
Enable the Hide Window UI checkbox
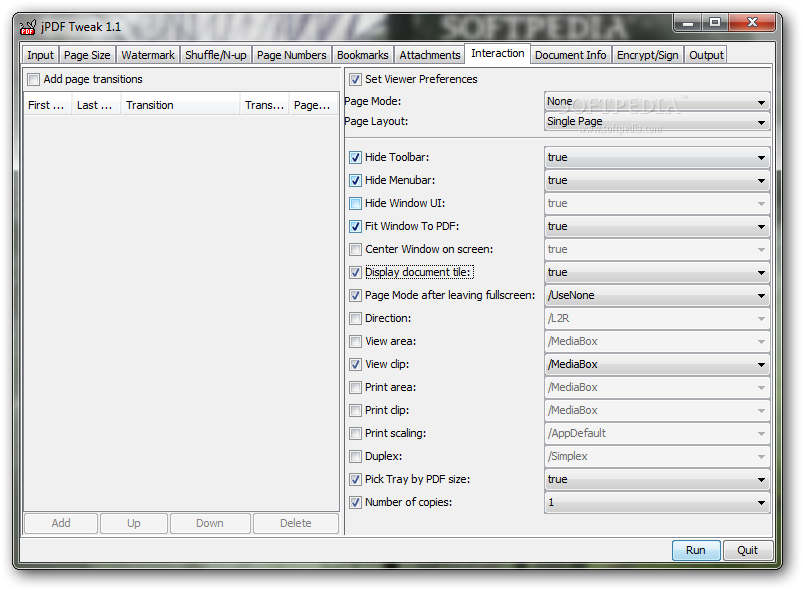tap(355, 203)
